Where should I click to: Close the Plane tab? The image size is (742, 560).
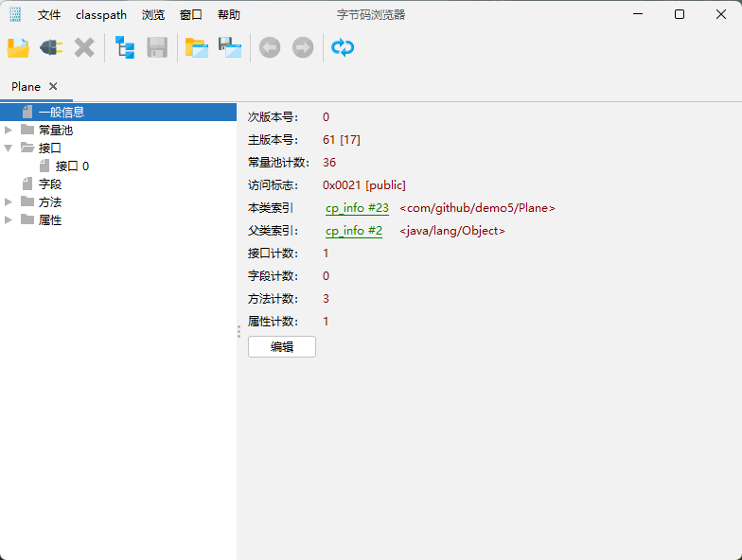pos(53,86)
